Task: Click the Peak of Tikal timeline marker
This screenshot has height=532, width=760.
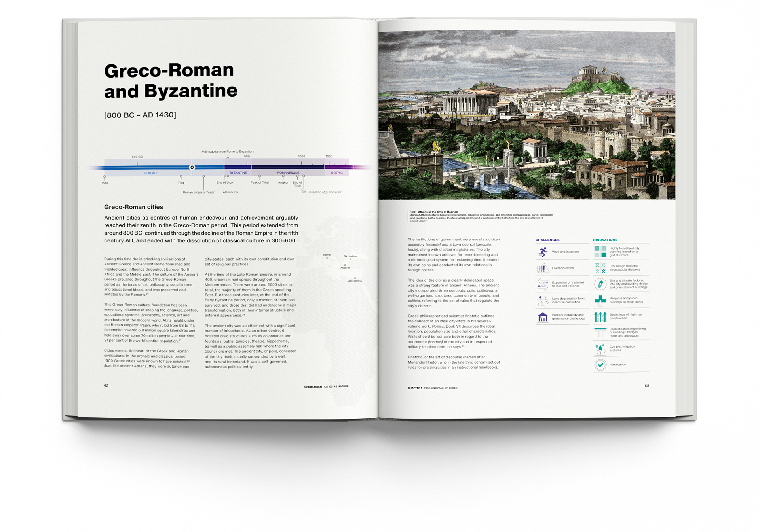Action: 260,176
